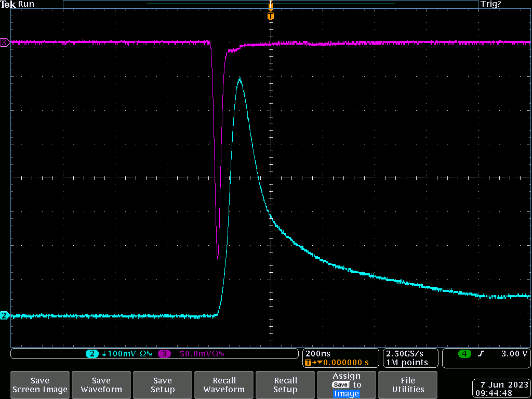The image size is (532, 399).
Task: Open the Recall Waveform menu
Action: (x=224, y=385)
